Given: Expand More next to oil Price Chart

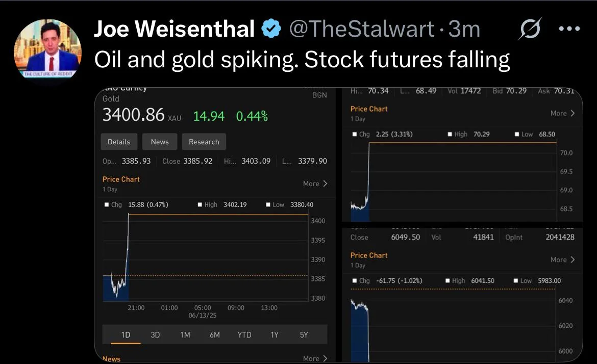Looking at the screenshot, I should pos(562,113).
